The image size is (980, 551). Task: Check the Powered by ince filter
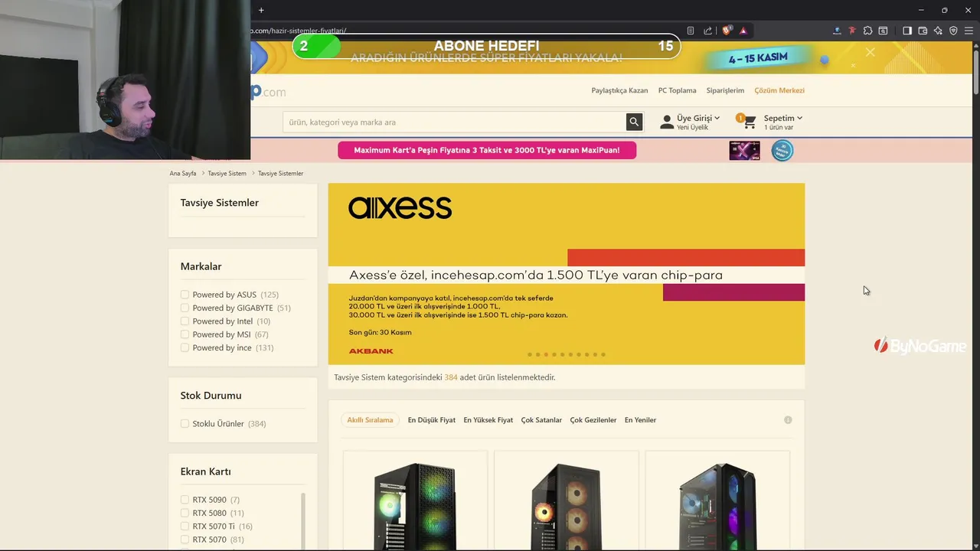coord(185,347)
